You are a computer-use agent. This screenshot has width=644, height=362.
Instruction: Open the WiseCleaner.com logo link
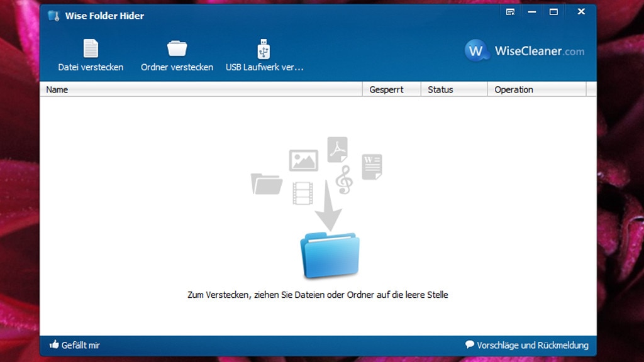525,51
